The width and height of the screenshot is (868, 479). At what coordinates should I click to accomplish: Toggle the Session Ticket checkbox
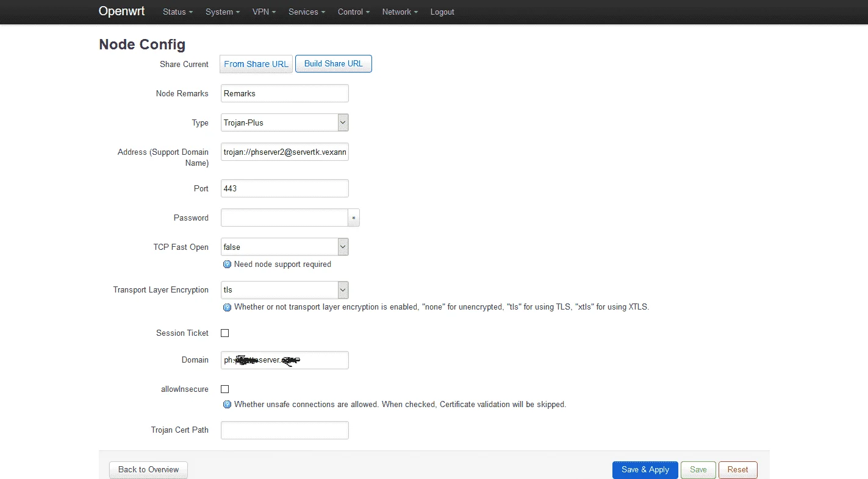[224, 333]
